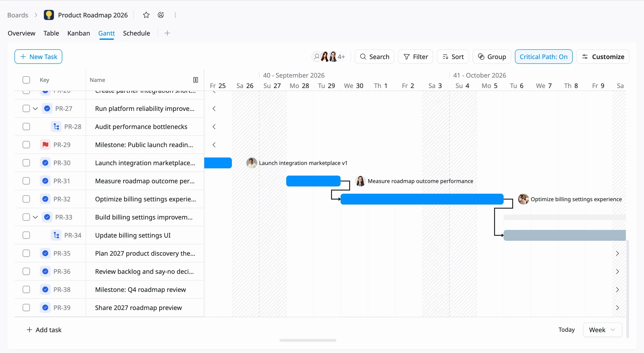Viewport: 644px width, 353px height.
Task: Jump right to PR-36 bar arrow
Action: tap(618, 272)
